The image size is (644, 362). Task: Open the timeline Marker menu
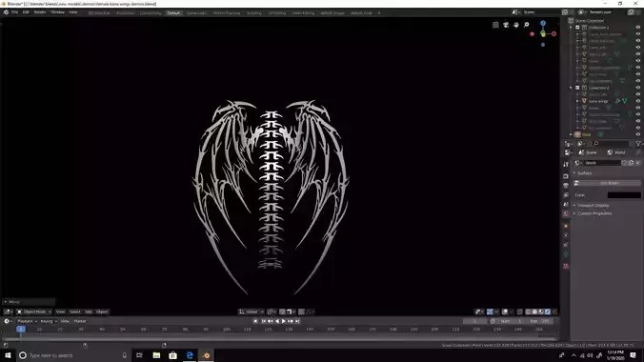click(80, 321)
